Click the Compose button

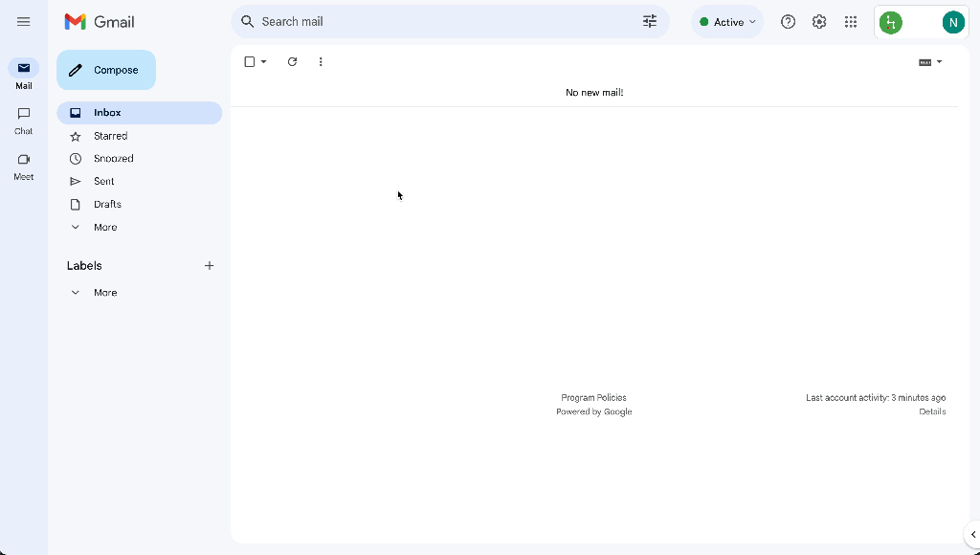[106, 70]
